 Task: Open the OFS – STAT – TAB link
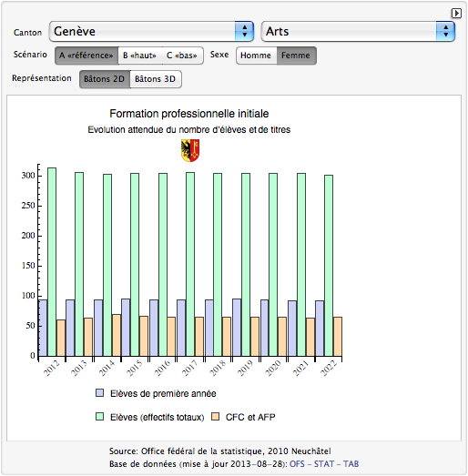[x=324, y=464]
